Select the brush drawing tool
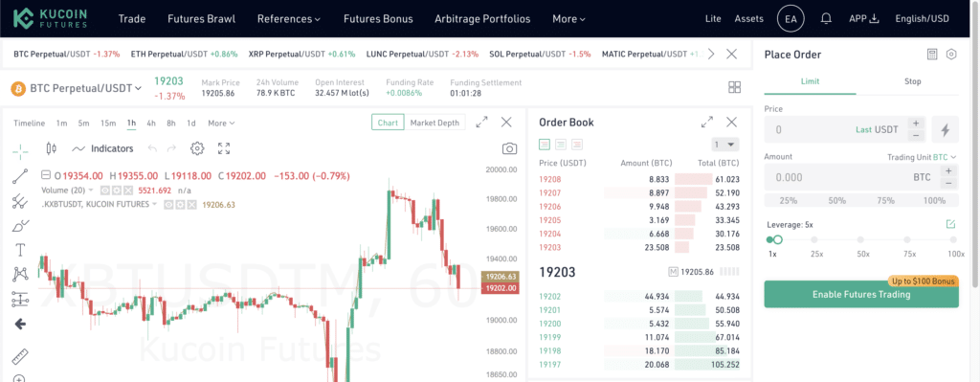The height and width of the screenshot is (382, 980). tap(20, 226)
